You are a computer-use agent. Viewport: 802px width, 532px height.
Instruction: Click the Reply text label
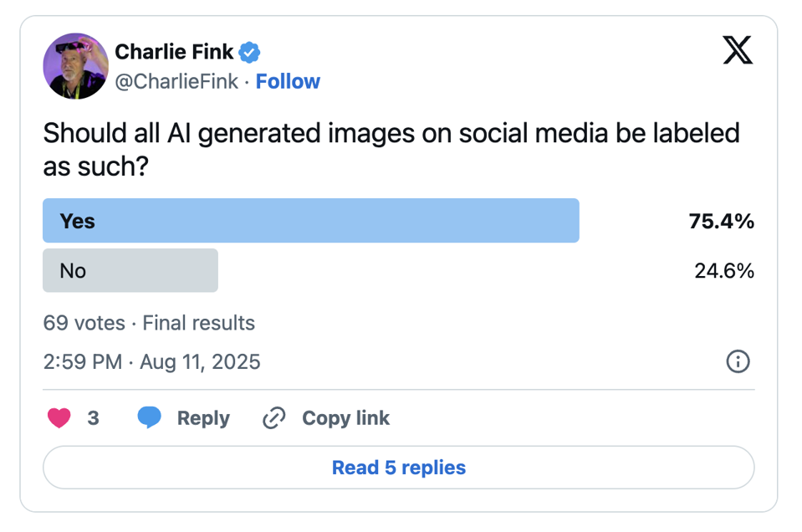coord(203,418)
